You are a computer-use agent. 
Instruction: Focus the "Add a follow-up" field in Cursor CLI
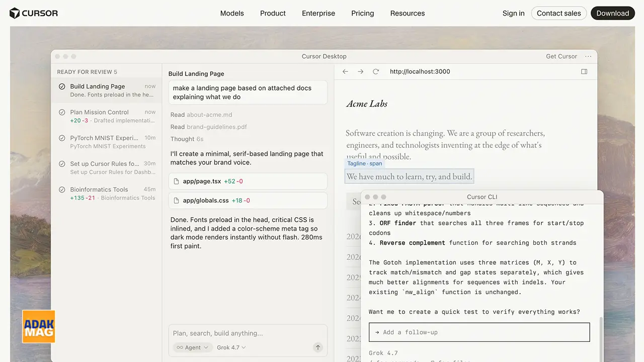(479, 332)
